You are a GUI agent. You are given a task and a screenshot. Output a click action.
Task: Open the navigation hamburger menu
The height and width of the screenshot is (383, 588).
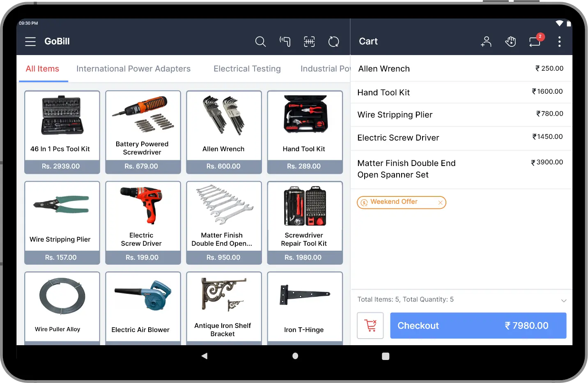(x=30, y=41)
